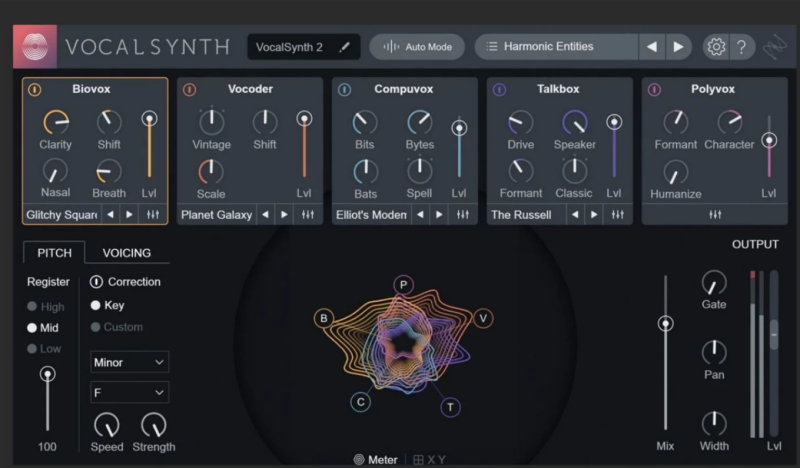Enable Auto Mode
This screenshot has height=468, width=800.
tap(417, 47)
